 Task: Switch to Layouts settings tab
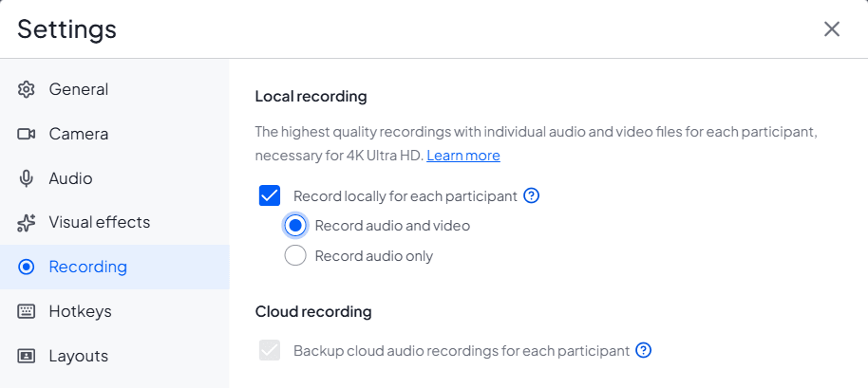(115, 356)
